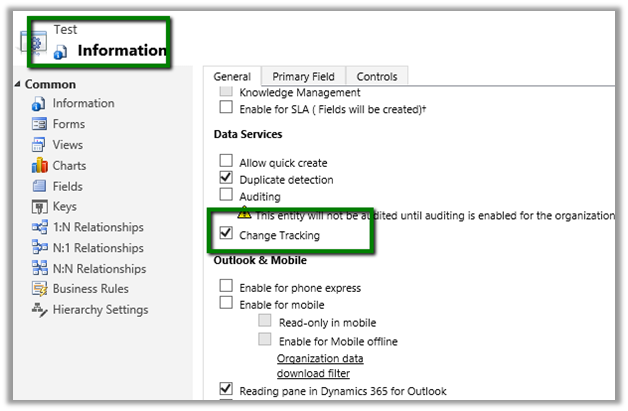This screenshot has height=411, width=628.
Task: Disable the Duplicate detection checkbox
Action: click(225, 179)
